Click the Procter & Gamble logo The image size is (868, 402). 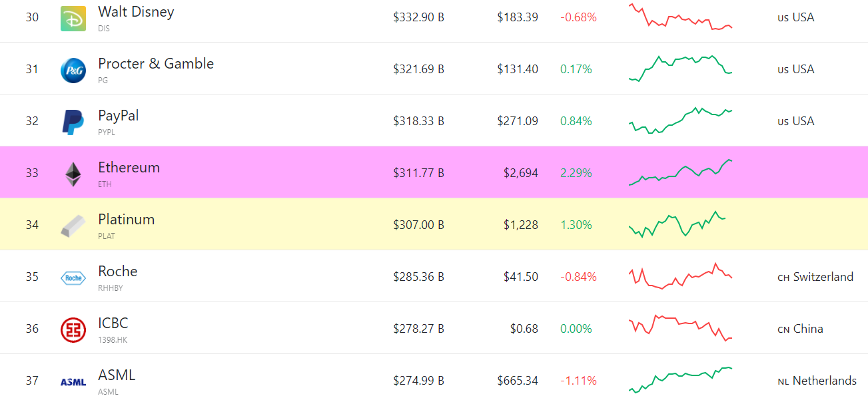point(73,70)
